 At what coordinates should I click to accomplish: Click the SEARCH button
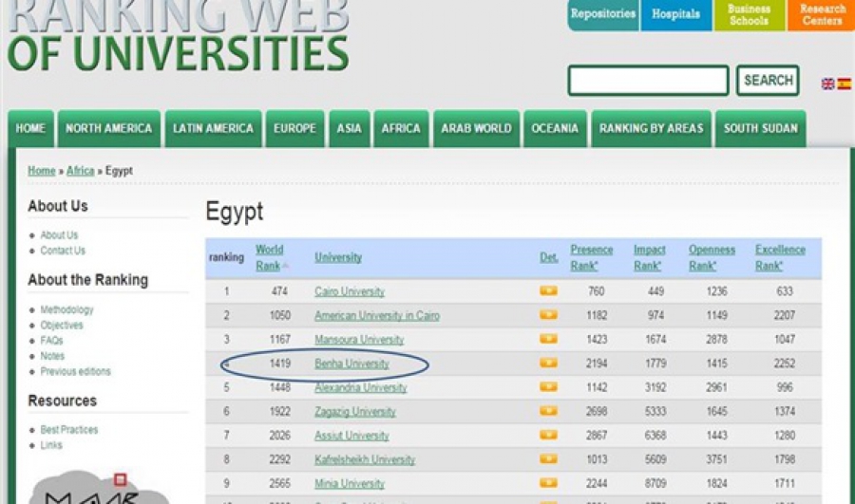pyautogui.click(x=768, y=81)
